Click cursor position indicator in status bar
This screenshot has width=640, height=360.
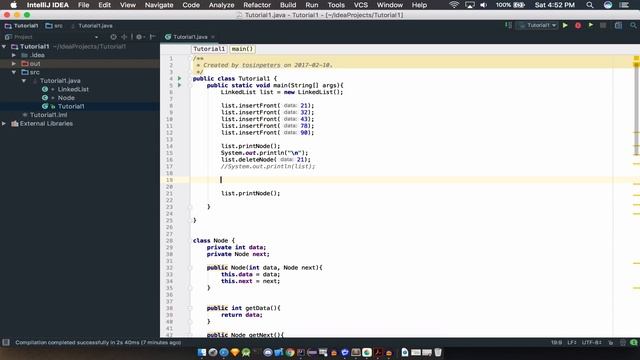(x=556, y=342)
